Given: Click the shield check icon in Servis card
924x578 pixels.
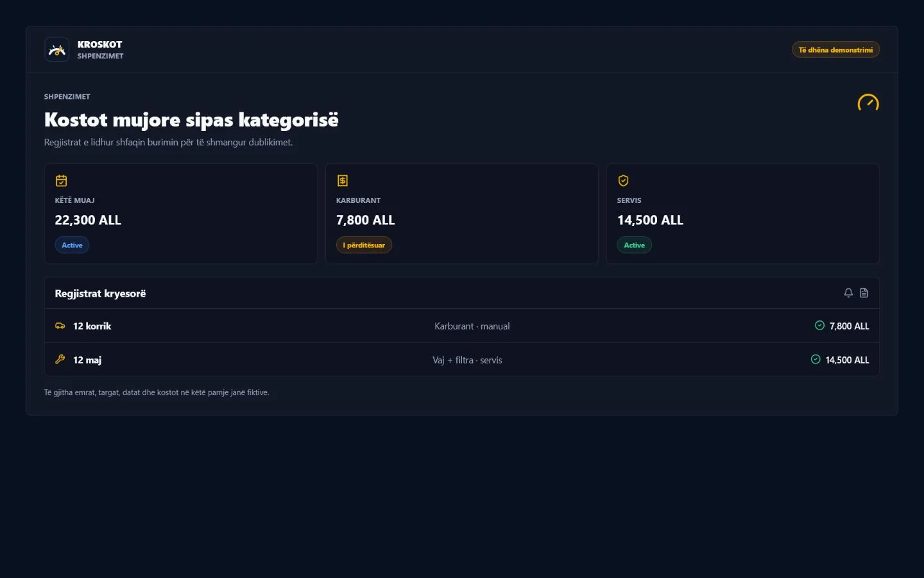Looking at the screenshot, I should [623, 180].
